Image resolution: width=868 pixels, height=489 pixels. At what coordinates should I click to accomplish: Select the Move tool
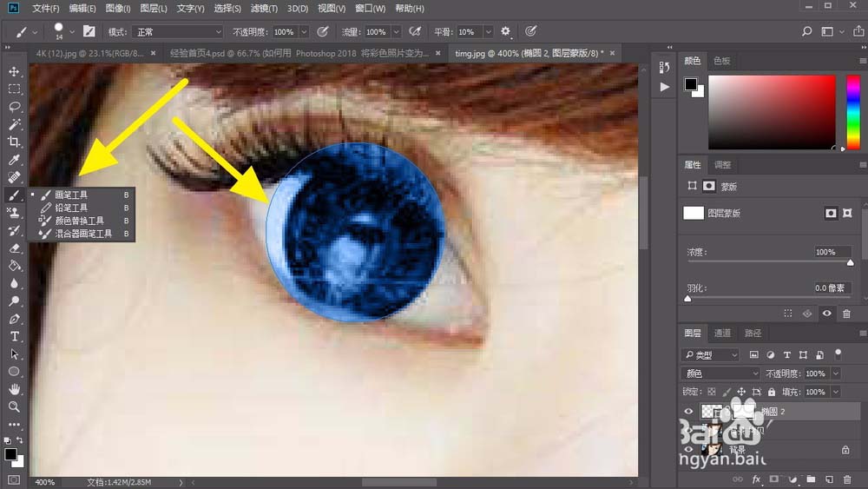pyautogui.click(x=14, y=71)
